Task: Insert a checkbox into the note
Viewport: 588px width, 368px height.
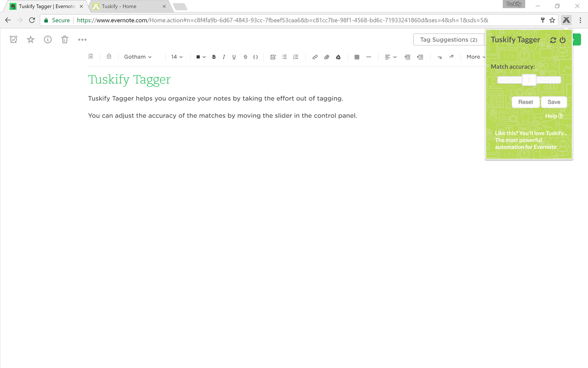Action: (273, 57)
